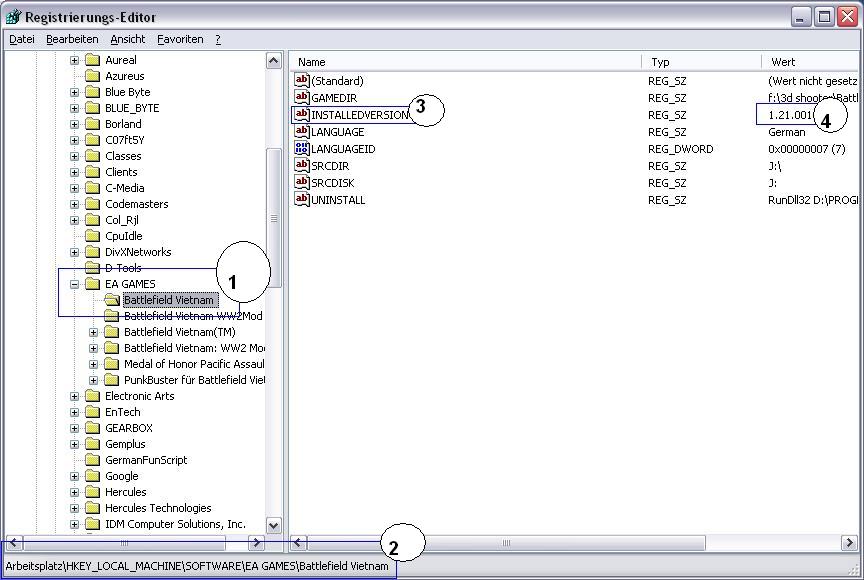The width and height of the screenshot is (864, 580).
Task: Select the GAMEDIR value icon
Action: point(301,97)
